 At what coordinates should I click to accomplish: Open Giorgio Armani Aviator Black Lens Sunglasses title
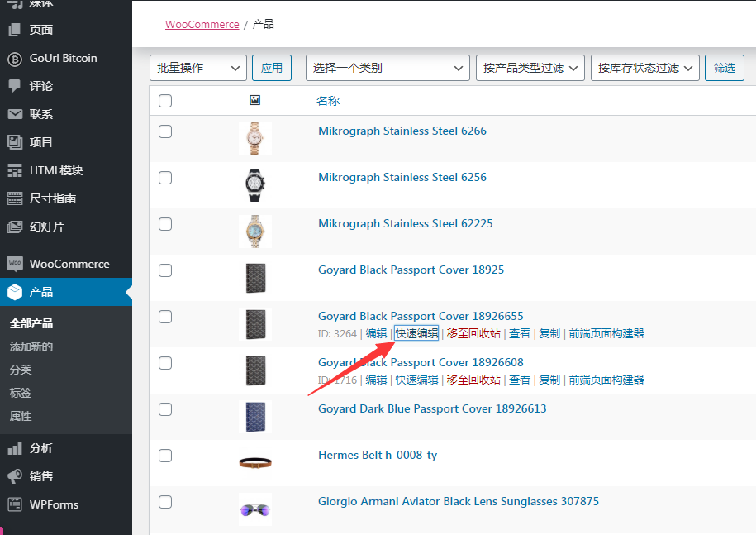point(459,502)
